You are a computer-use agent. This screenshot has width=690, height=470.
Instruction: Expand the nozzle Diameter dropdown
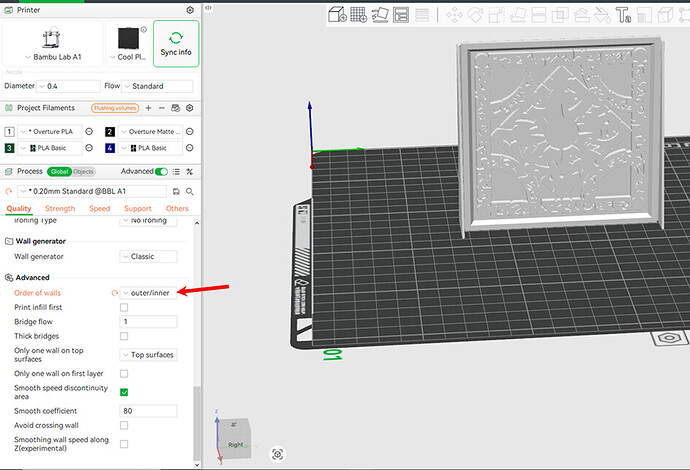[68, 86]
